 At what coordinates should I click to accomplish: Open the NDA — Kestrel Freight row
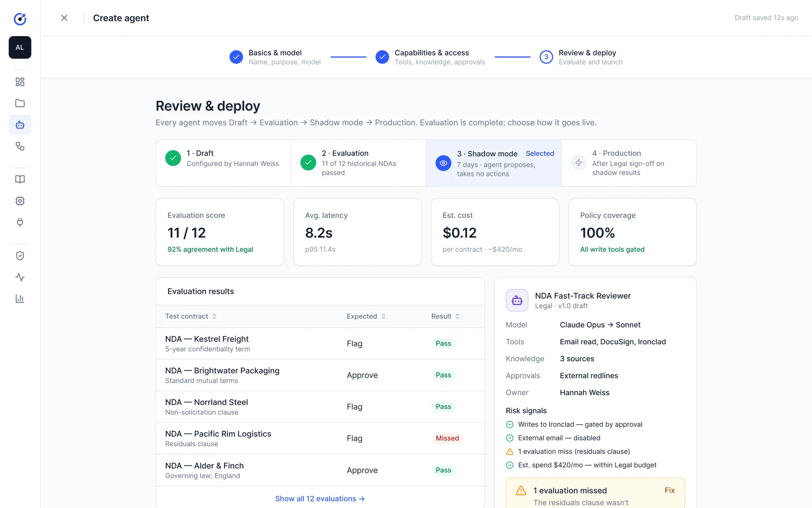tap(320, 343)
